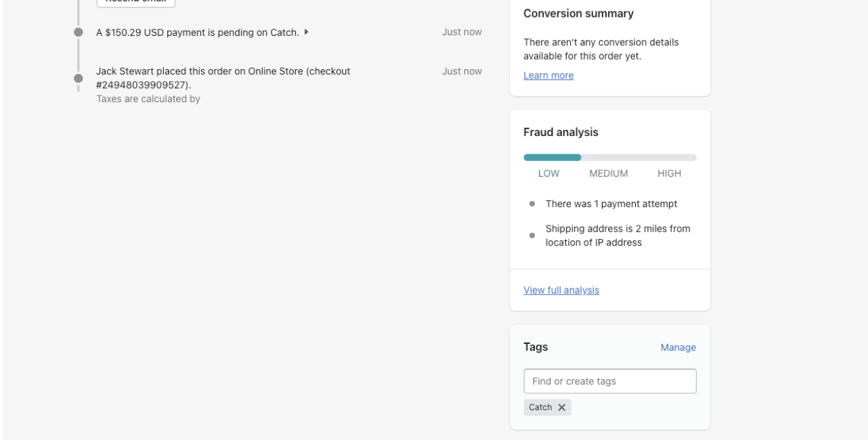
Task: Select the MEDIUM risk label
Action: click(608, 173)
